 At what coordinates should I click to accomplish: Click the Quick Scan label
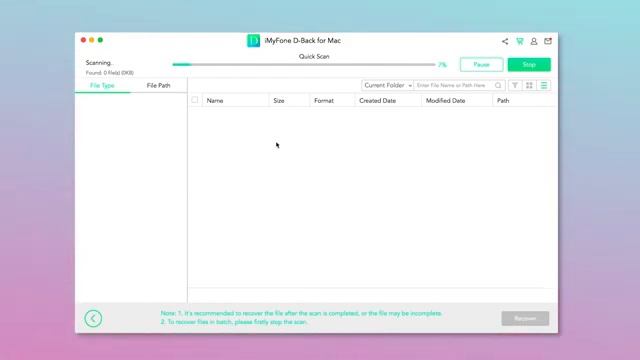(314, 56)
